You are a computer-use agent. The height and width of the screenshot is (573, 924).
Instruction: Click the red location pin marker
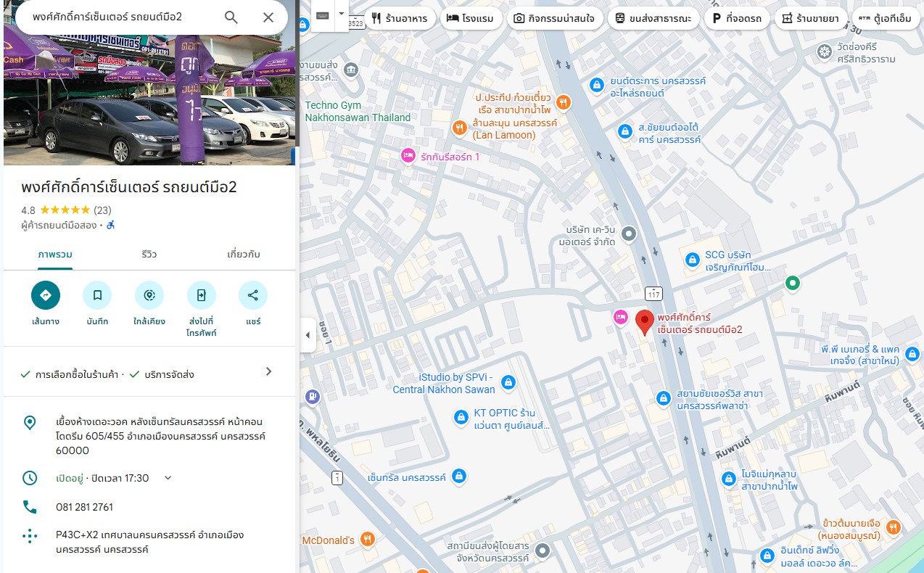tap(644, 321)
